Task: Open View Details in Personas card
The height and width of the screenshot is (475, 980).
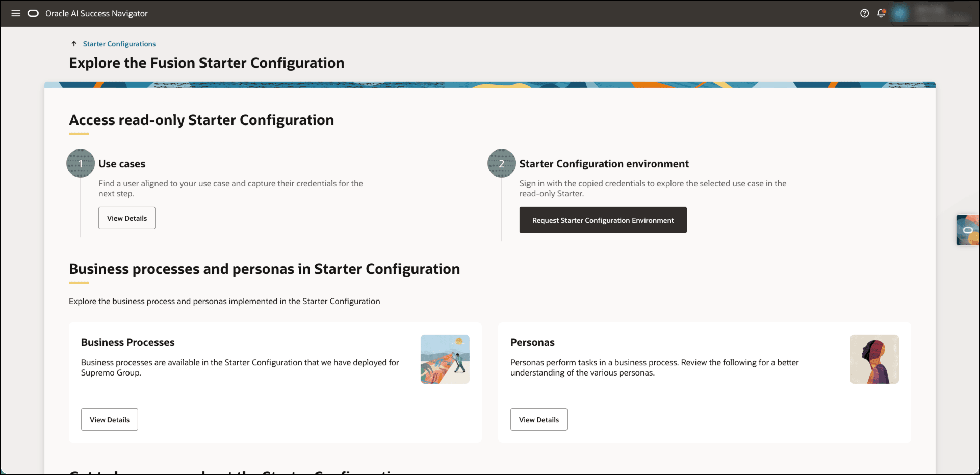Action: [539, 419]
